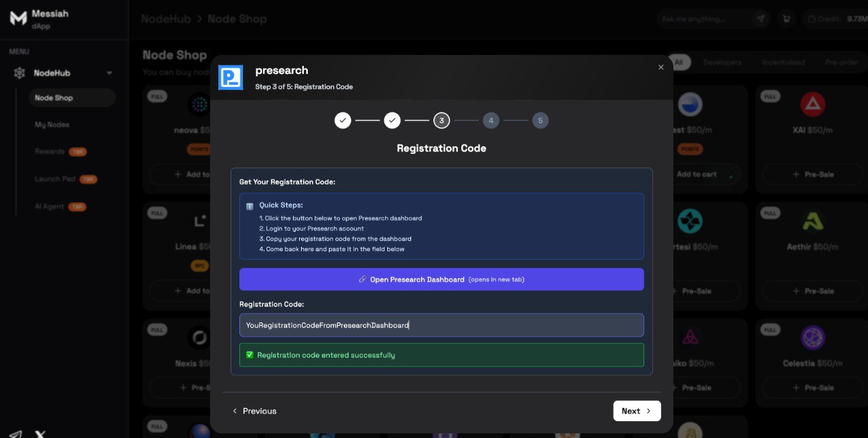Click the Nexis node logo
Viewport: 868px width, 438px height.
[x=199, y=338]
